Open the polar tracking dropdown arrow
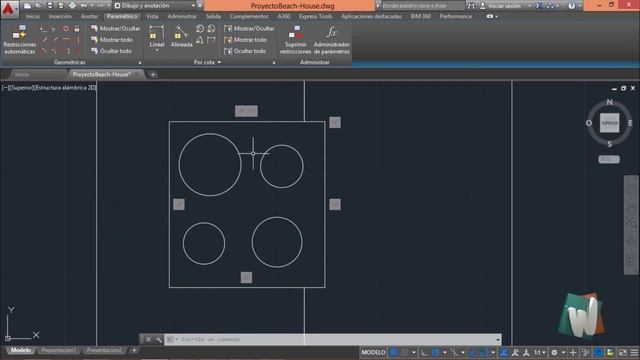640x360 pixels. [x=445, y=352]
